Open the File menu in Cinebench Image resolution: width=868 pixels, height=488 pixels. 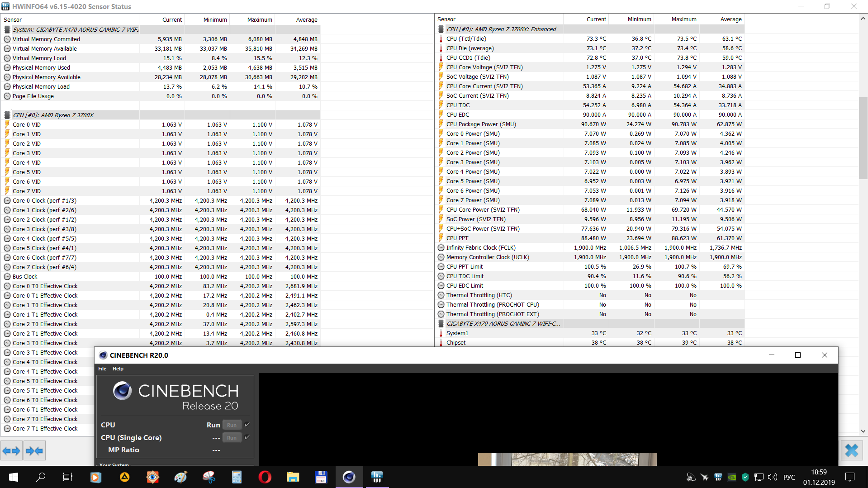tap(102, 369)
